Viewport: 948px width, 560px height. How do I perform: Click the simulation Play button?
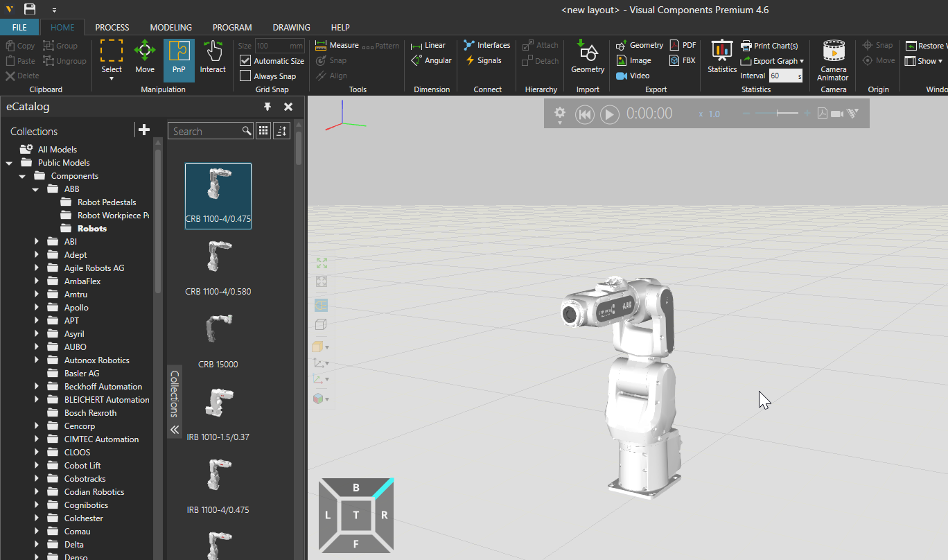pos(609,114)
